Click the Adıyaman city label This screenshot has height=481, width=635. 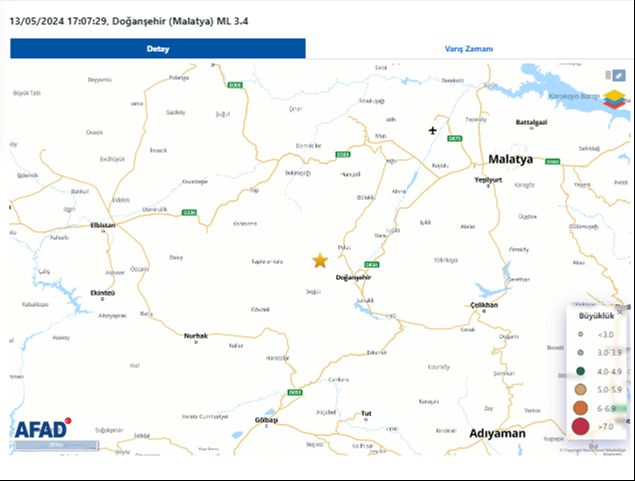click(x=496, y=434)
